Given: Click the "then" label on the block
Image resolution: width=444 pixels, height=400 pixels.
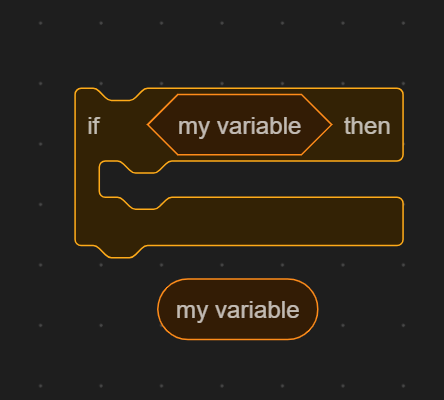Looking at the screenshot, I should (x=367, y=126).
